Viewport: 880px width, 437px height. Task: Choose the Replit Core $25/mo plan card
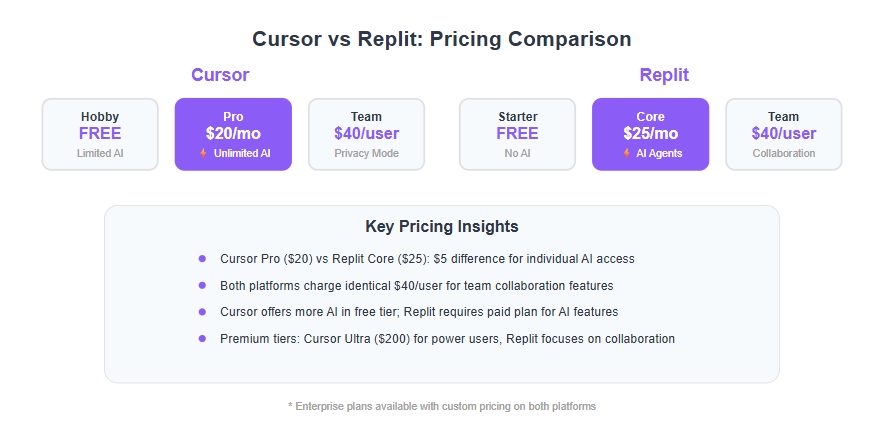[650, 134]
